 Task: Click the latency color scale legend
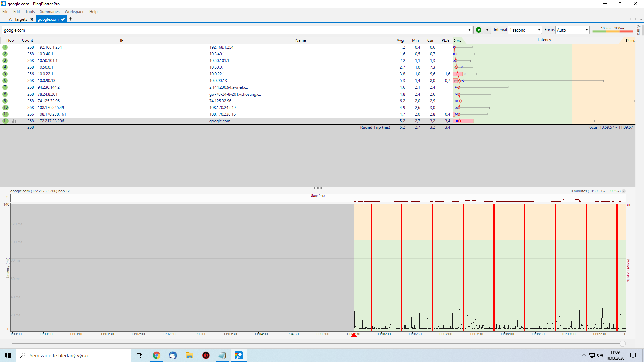[612, 30]
